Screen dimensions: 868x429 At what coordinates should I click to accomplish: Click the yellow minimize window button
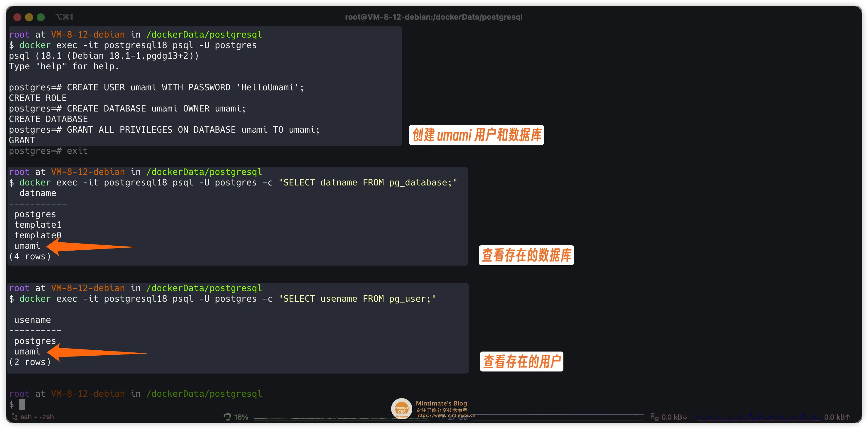(x=29, y=17)
